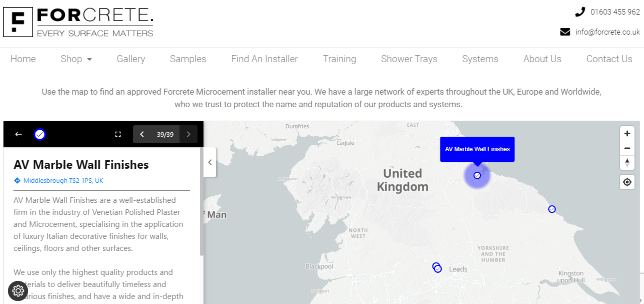Expand the Shop dropdown menu
644x304 pixels.
pos(76,59)
